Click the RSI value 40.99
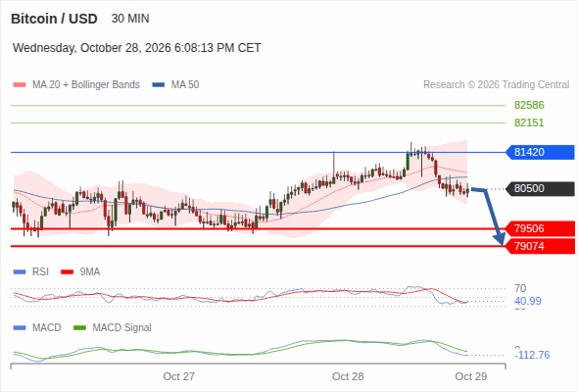This screenshot has width=578, height=392. click(528, 301)
